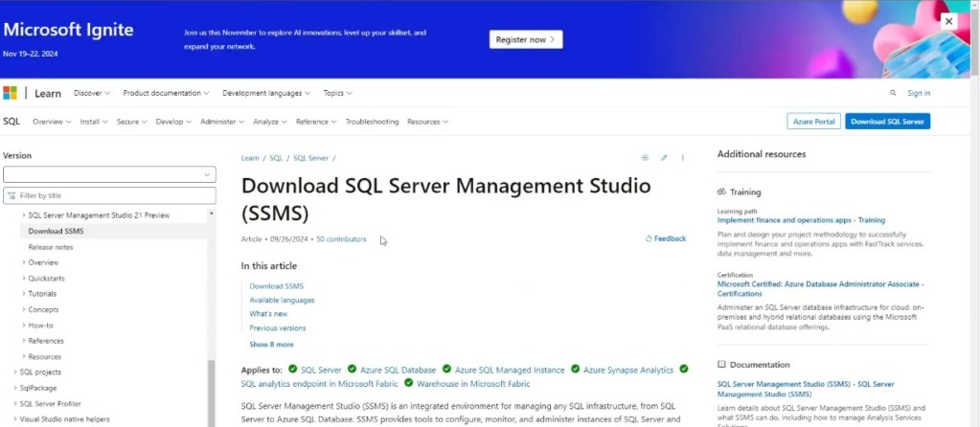Click Show 8 more button
Image resolution: width=980 pixels, height=427 pixels.
[x=271, y=345]
